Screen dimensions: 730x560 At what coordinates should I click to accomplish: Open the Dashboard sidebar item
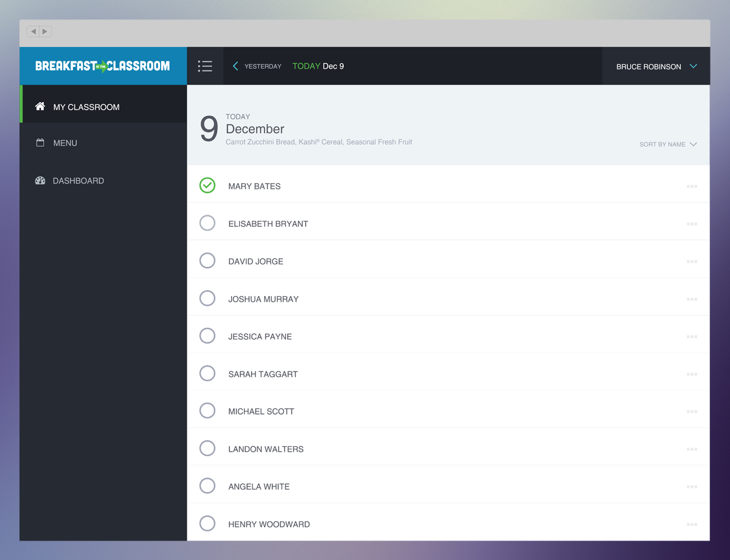click(103, 181)
